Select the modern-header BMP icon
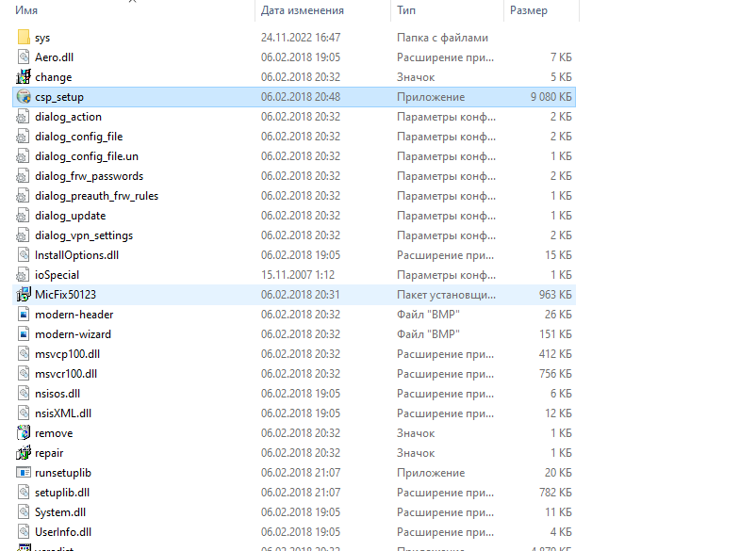 coord(24,314)
